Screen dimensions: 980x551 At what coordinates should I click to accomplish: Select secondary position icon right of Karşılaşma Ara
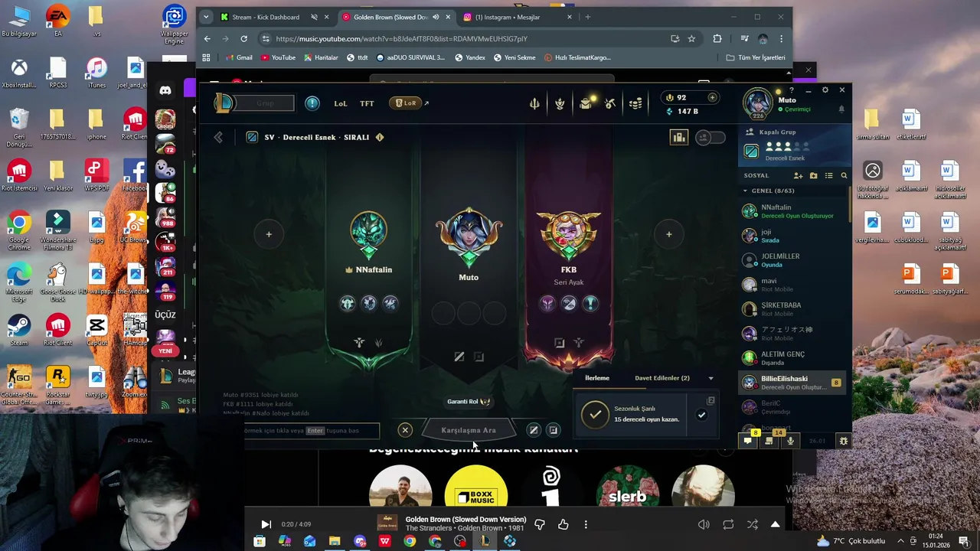click(x=553, y=430)
